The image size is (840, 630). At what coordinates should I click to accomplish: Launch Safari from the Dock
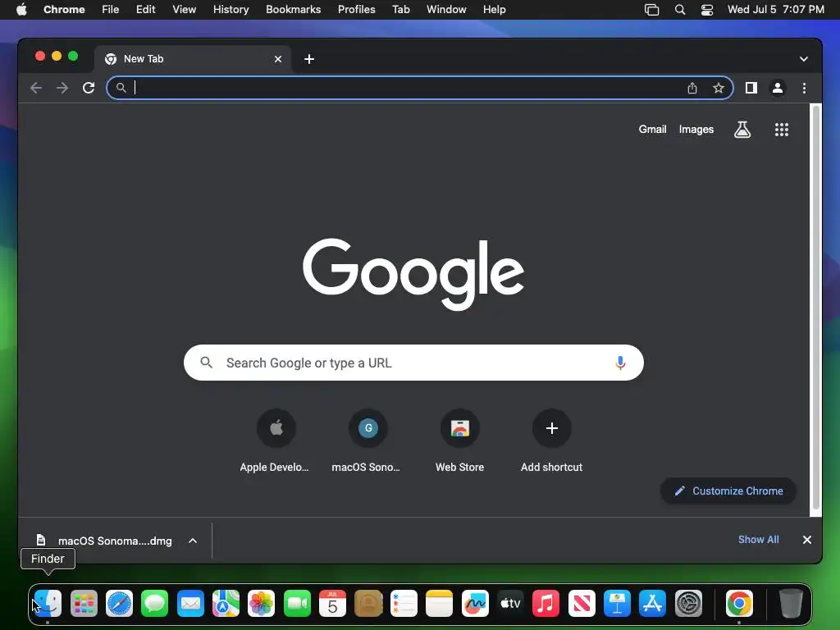pyautogui.click(x=119, y=604)
